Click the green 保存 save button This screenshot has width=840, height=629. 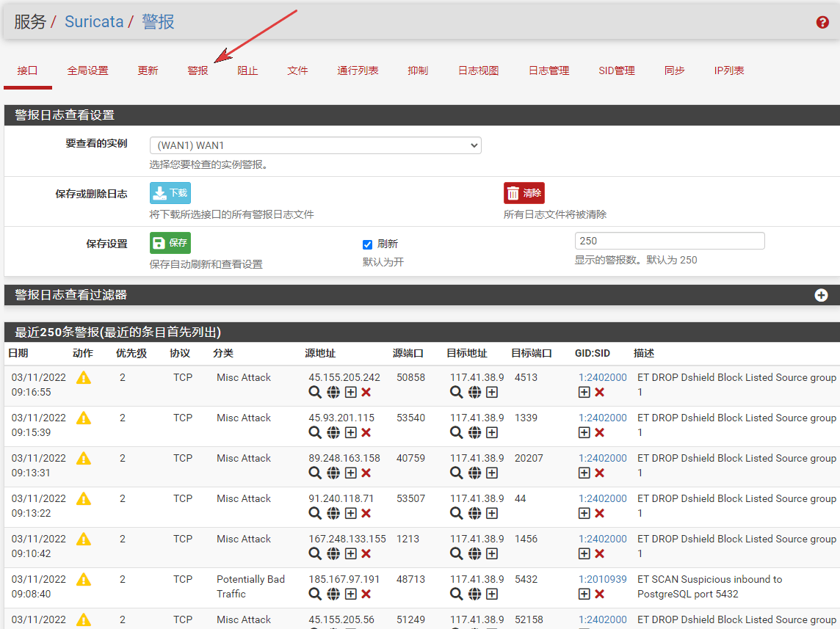170,243
